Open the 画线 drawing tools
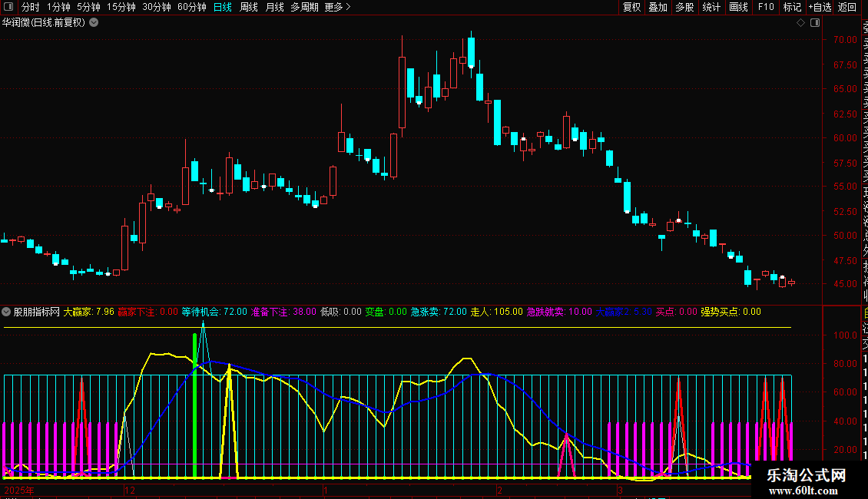Image resolution: width=868 pixels, height=499 pixels. click(738, 7)
